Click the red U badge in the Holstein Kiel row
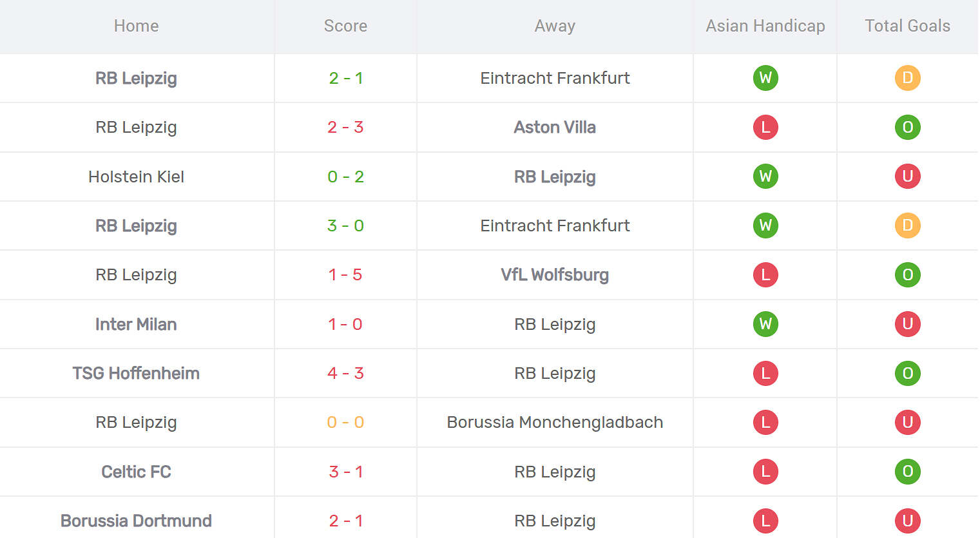Screen dimensions: 980x538 click(x=907, y=177)
